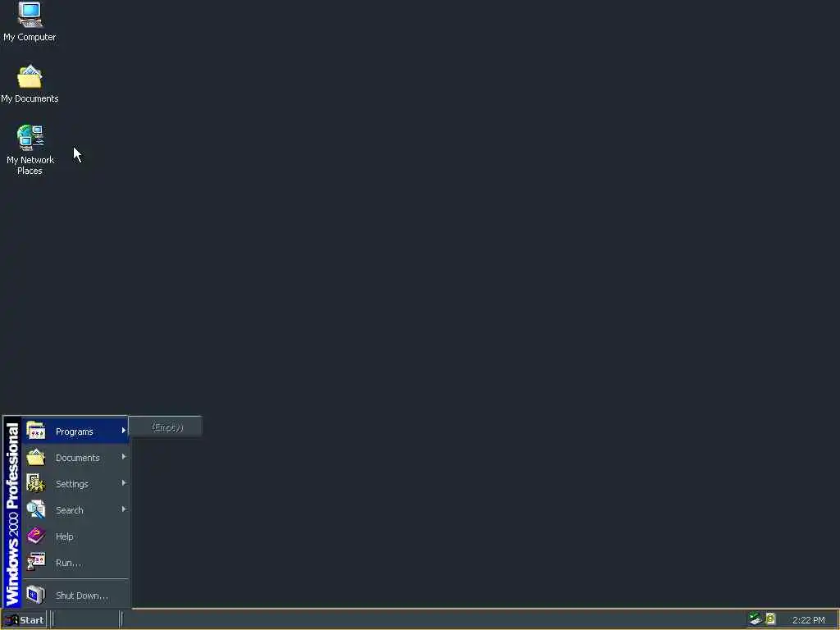Select the My Computer desktop icon

(30, 21)
